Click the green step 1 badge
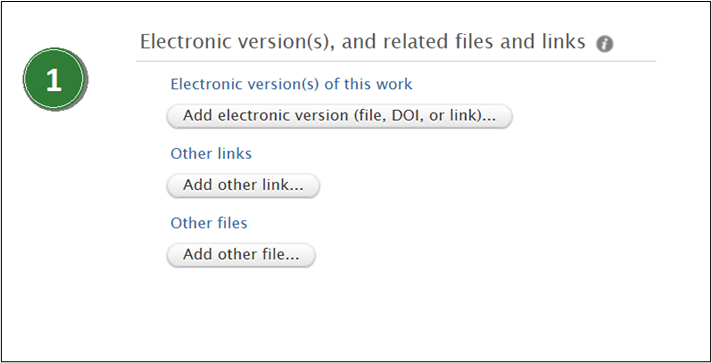Image resolution: width=712 pixels, height=363 pixels. click(x=54, y=79)
